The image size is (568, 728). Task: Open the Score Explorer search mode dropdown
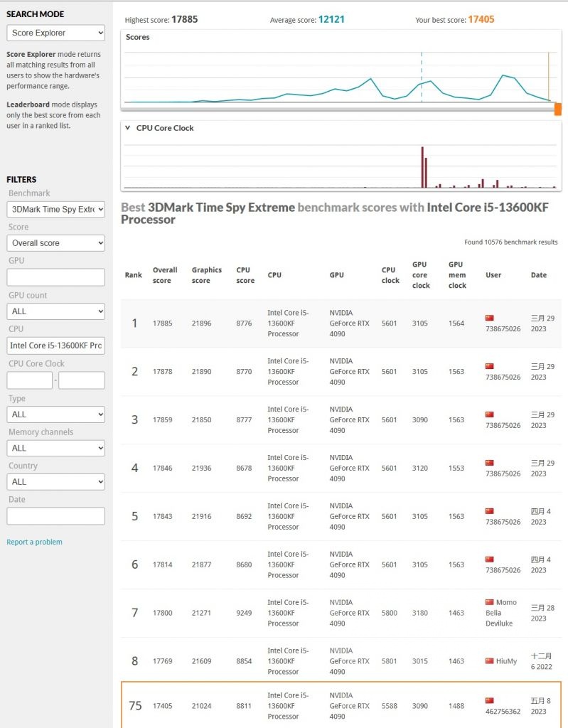(55, 33)
